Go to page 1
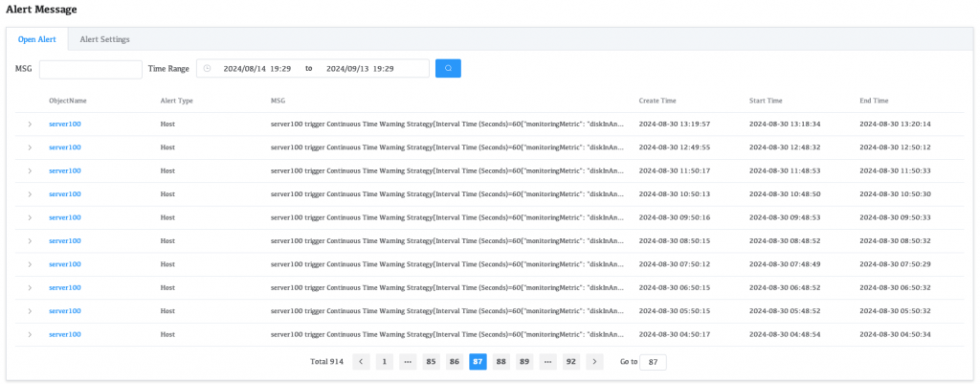The width and height of the screenshot is (980, 384). [x=384, y=362]
